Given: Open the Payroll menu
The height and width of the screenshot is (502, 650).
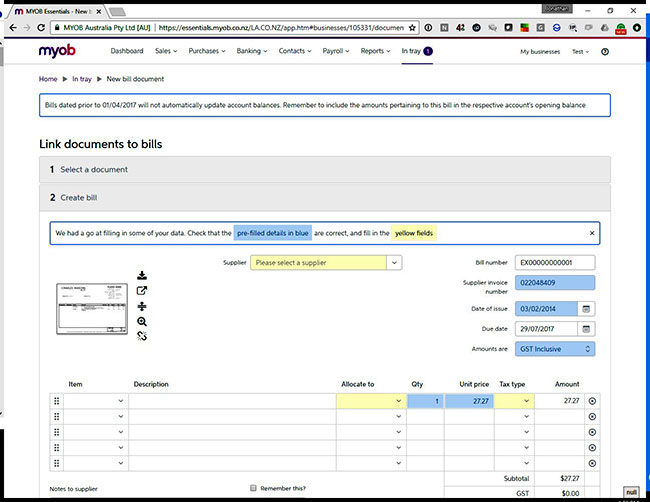Looking at the screenshot, I should tap(336, 51).
